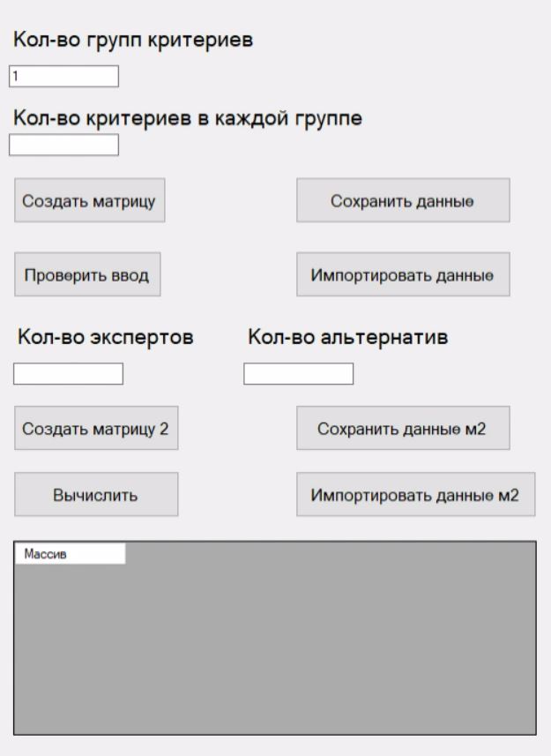This screenshot has height=756, width=551.
Task: Focus the criteria groups count field
Action: [x=63, y=76]
